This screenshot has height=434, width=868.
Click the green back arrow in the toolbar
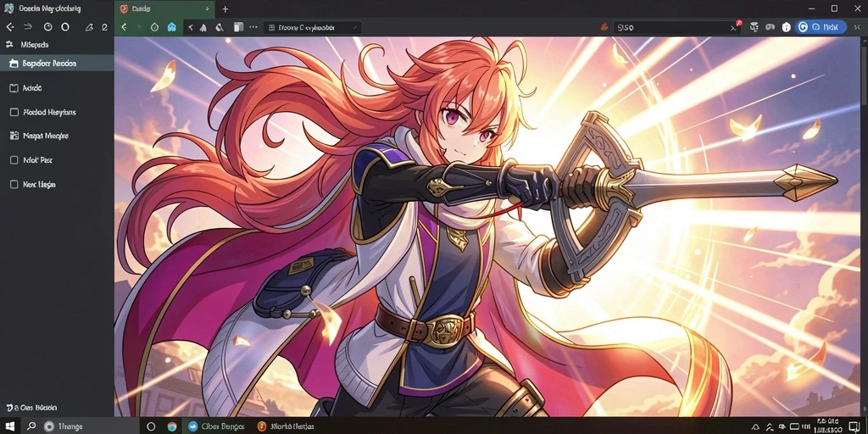tap(124, 27)
